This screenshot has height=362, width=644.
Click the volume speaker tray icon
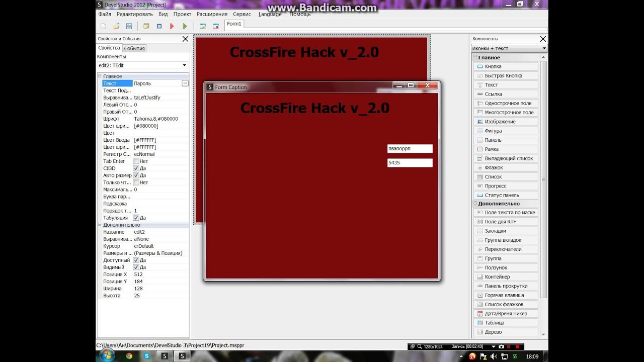tap(494, 356)
